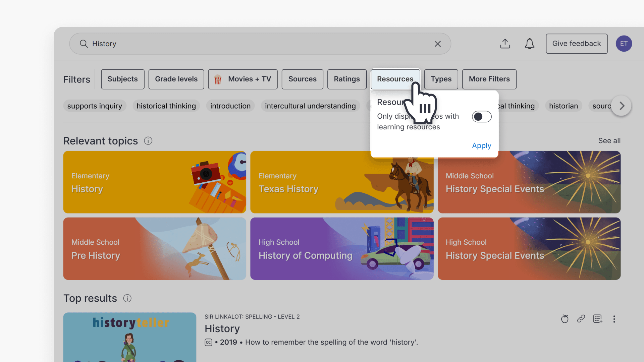644x362 pixels.
Task: Open the share options icon
Action: click(x=505, y=44)
